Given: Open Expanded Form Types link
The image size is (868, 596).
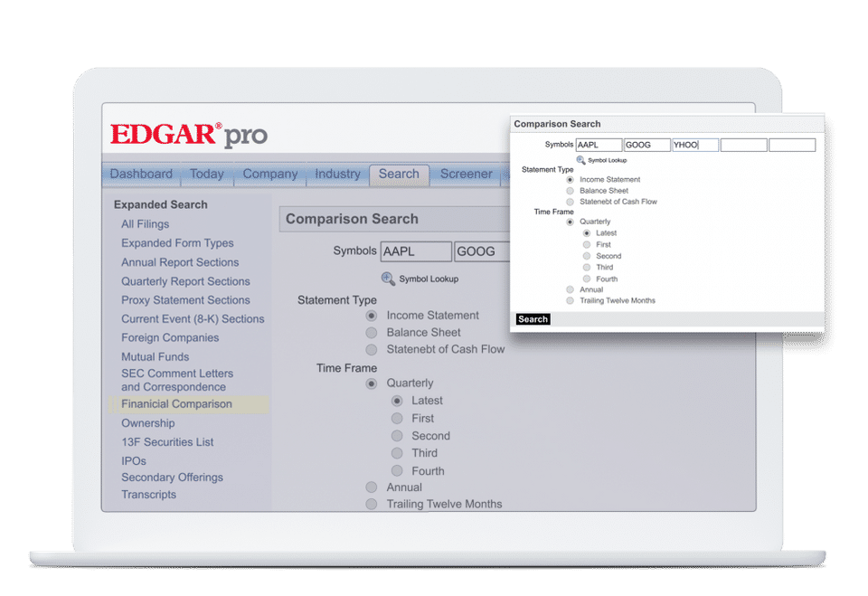Looking at the screenshot, I should (x=177, y=242).
